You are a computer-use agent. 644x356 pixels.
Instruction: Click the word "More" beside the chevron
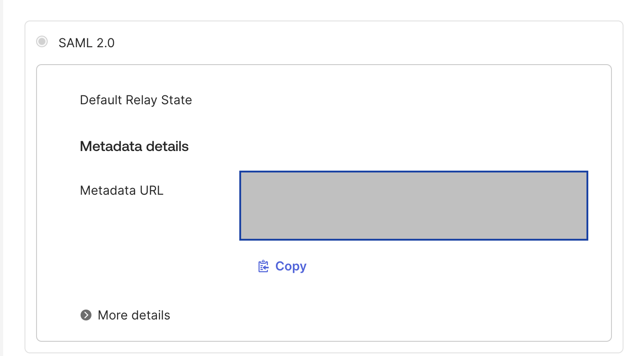pos(110,315)
